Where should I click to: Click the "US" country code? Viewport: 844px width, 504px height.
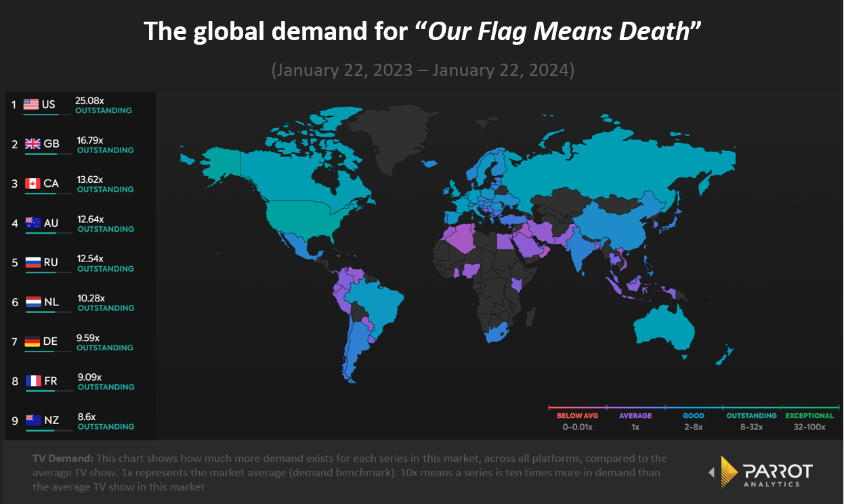tap(49, 104)
